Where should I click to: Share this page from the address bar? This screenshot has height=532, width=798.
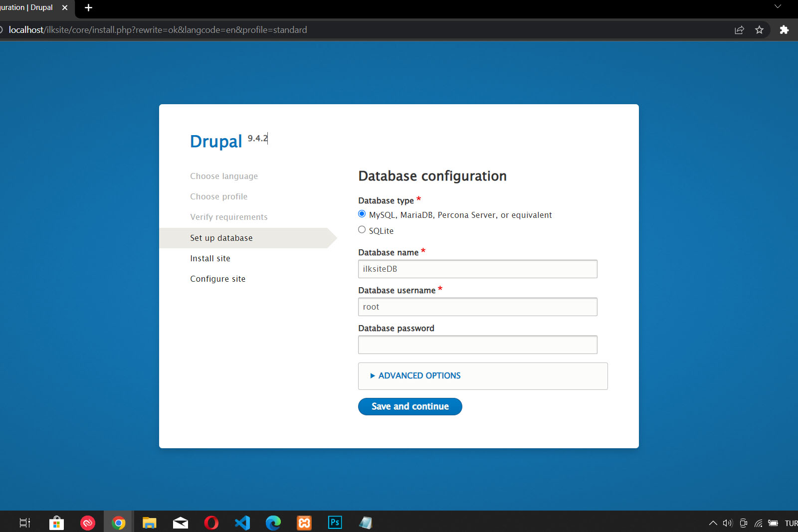[739, 30]
